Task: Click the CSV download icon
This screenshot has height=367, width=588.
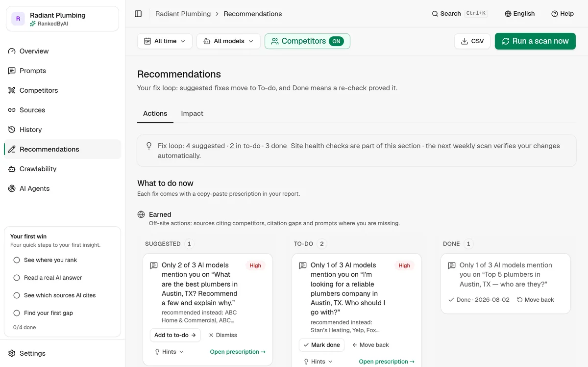Action: pyautogui.click(x=464, y=41)
